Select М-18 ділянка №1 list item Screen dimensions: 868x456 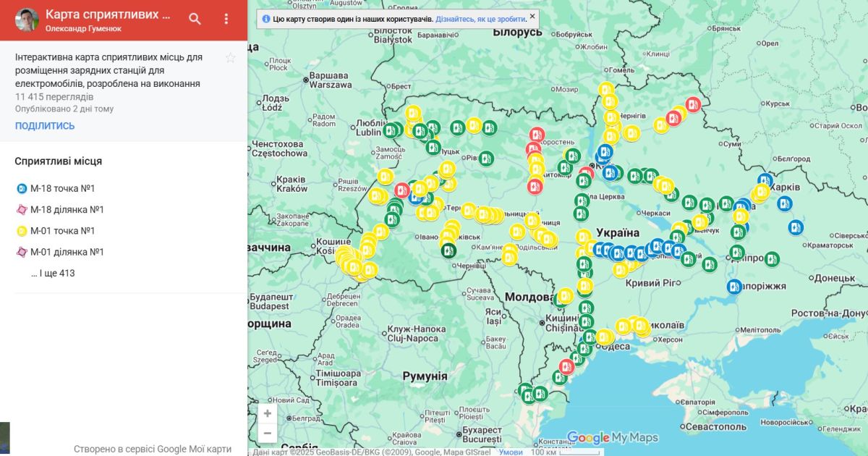(x=67, y=210)
